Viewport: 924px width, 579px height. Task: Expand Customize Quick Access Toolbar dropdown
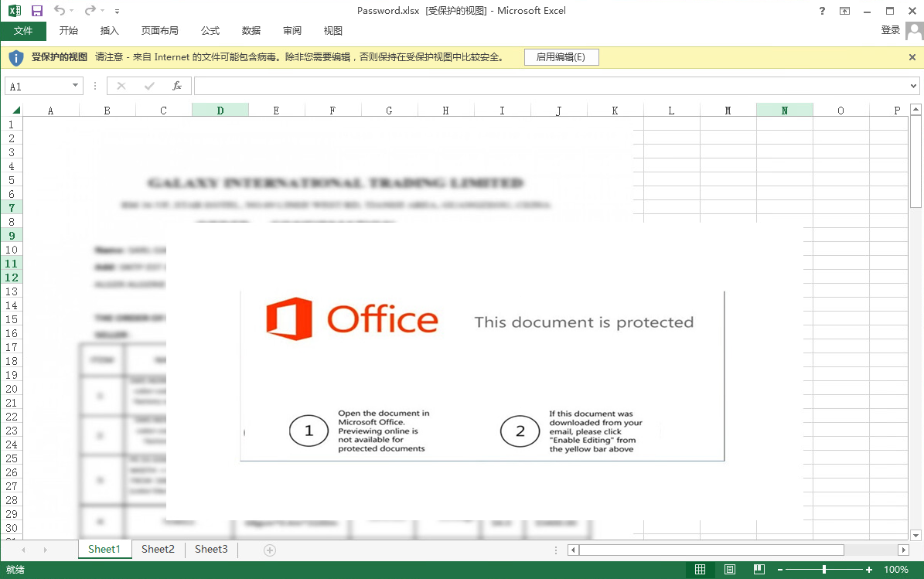pos(118,11)
